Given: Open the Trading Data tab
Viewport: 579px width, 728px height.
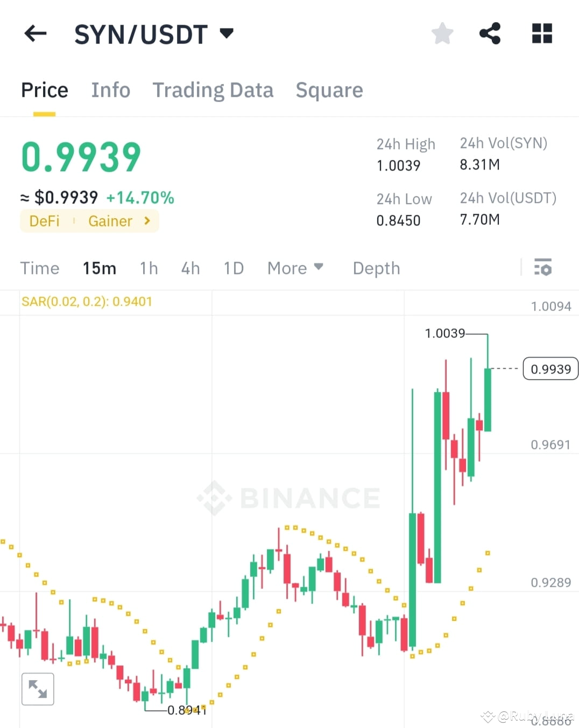Looking at the screenshot, I should (213, 90).
